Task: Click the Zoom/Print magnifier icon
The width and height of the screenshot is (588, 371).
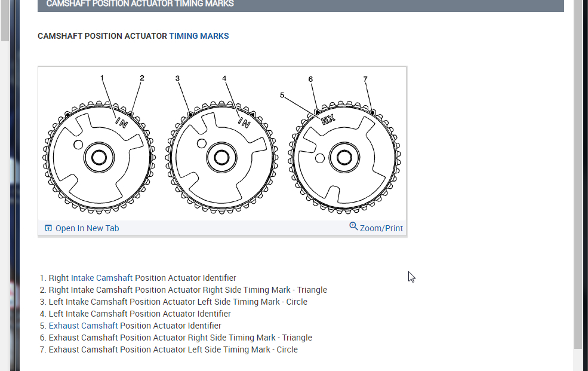Action: (x=353, y=226)
